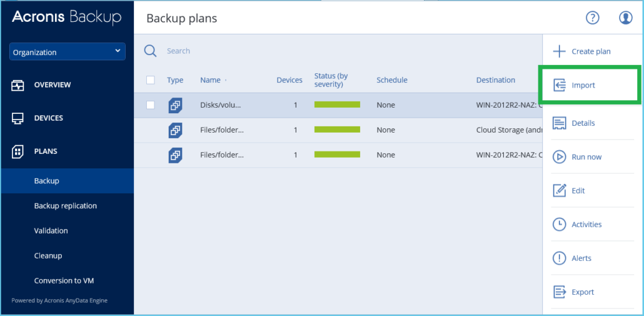This screenshot has width=644, height=316.
Task: Open the Organization dropdown
Action: 68,52
